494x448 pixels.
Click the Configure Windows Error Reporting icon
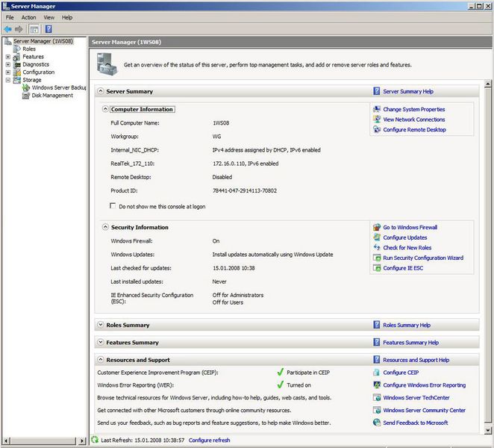(377, 385)
